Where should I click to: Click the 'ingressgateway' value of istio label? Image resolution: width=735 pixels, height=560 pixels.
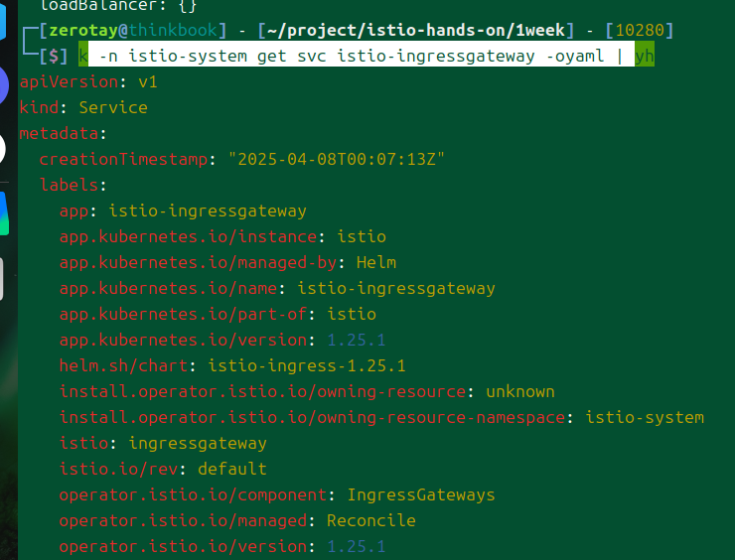(198, 443)
